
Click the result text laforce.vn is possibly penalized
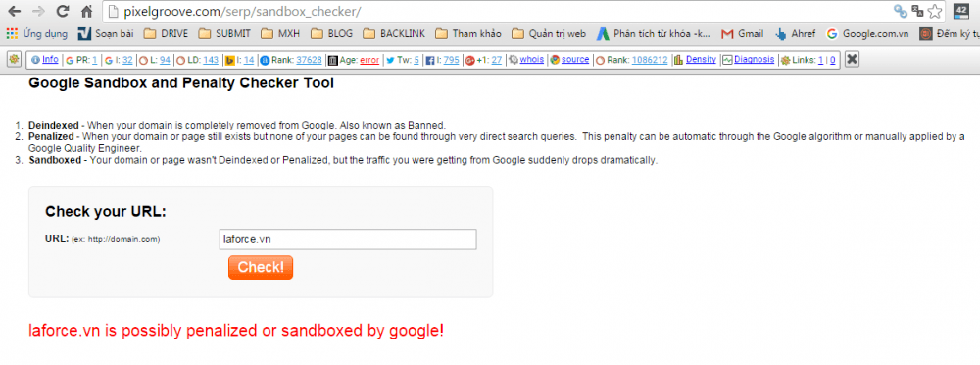[237, 331]
